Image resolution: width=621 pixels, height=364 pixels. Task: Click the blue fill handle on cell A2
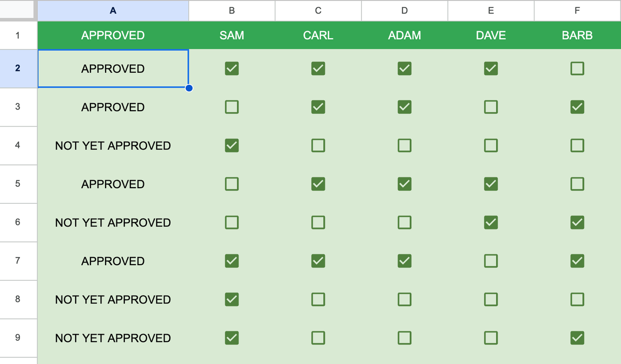point(189,88)
